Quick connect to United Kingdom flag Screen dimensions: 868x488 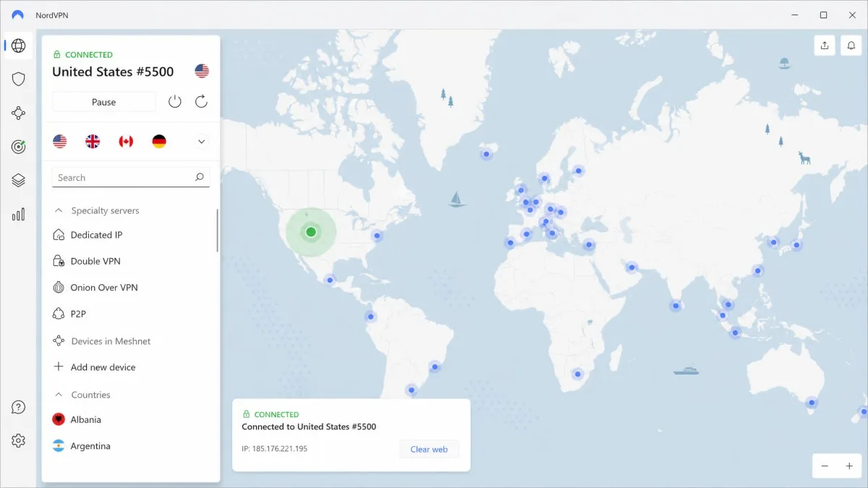(x=93, y=141)
